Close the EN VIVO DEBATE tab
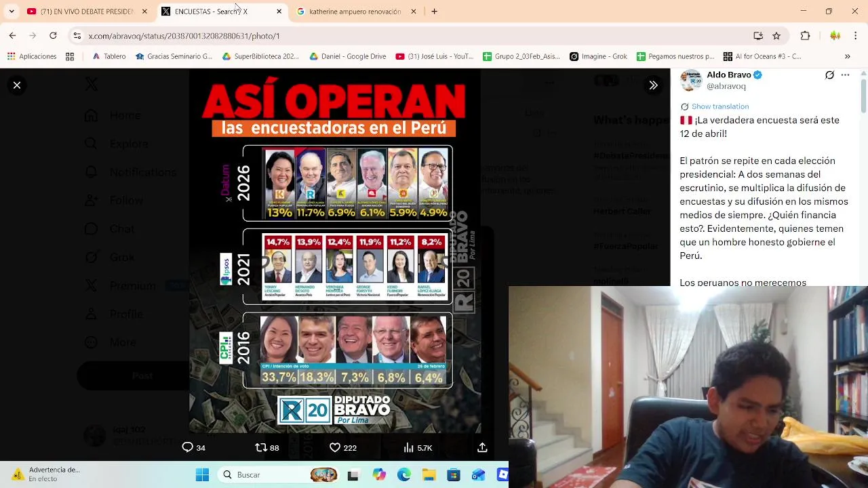This screenshot has width=868, height=488. click(144, 12)
